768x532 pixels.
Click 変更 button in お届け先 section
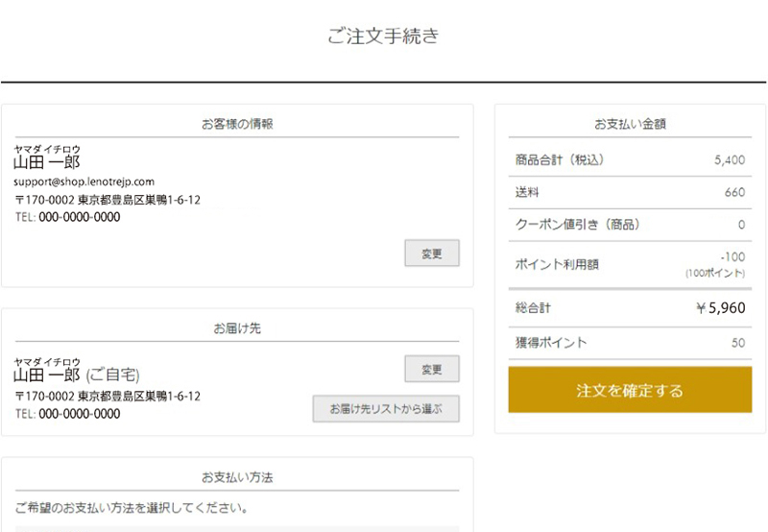click(431, 369)
